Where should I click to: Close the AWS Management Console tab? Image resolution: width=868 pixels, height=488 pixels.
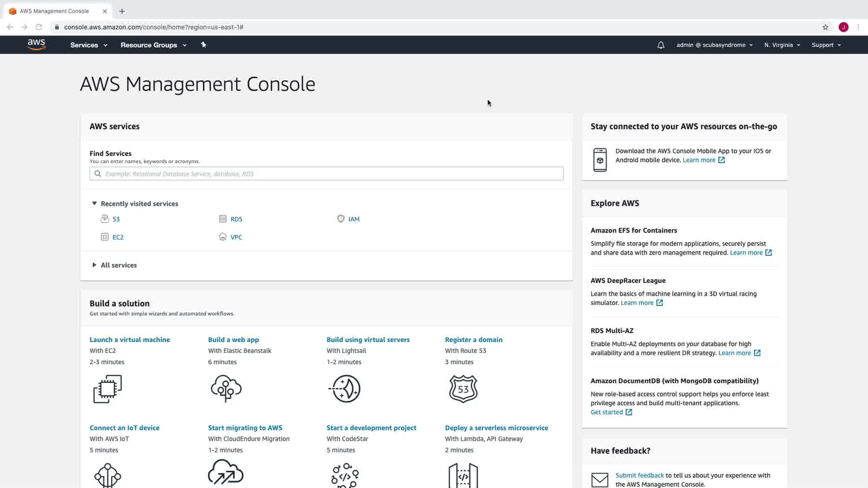[x=105, y=11]
